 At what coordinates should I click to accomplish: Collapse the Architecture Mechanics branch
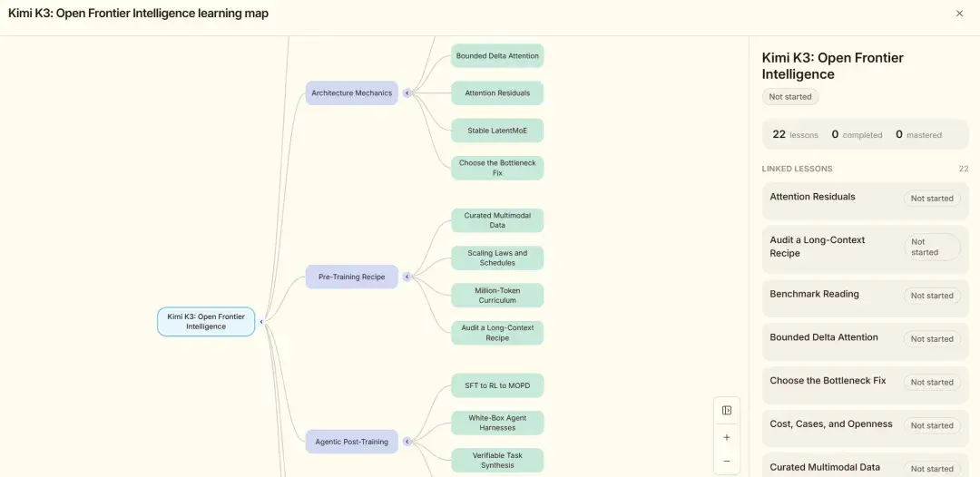(x=407, y=93)
